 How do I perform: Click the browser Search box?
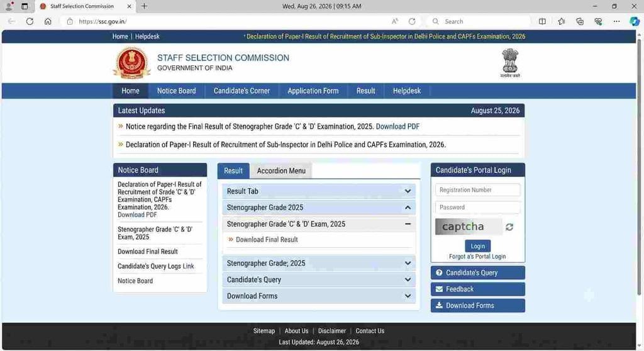click(x=479, y=21)
